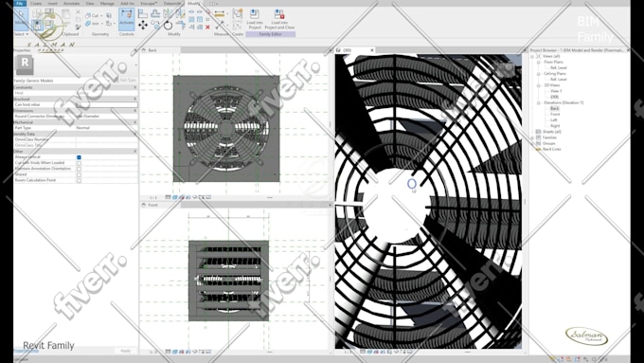Select the Rotate tool
Viewport: 644px width, 363px height.
(168, 26)
